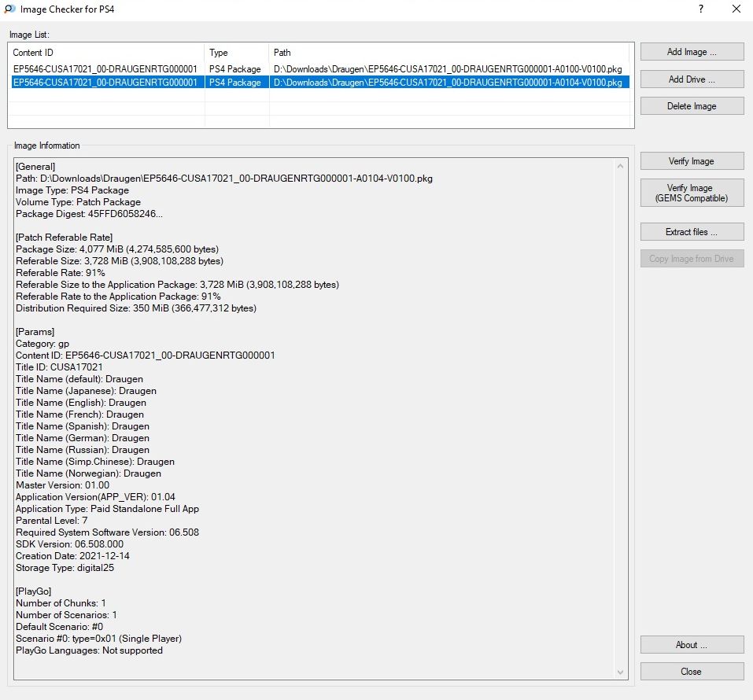Click the Category: gp line
The height and width of the screenshot is (700, 753).
tap(42, 344)
